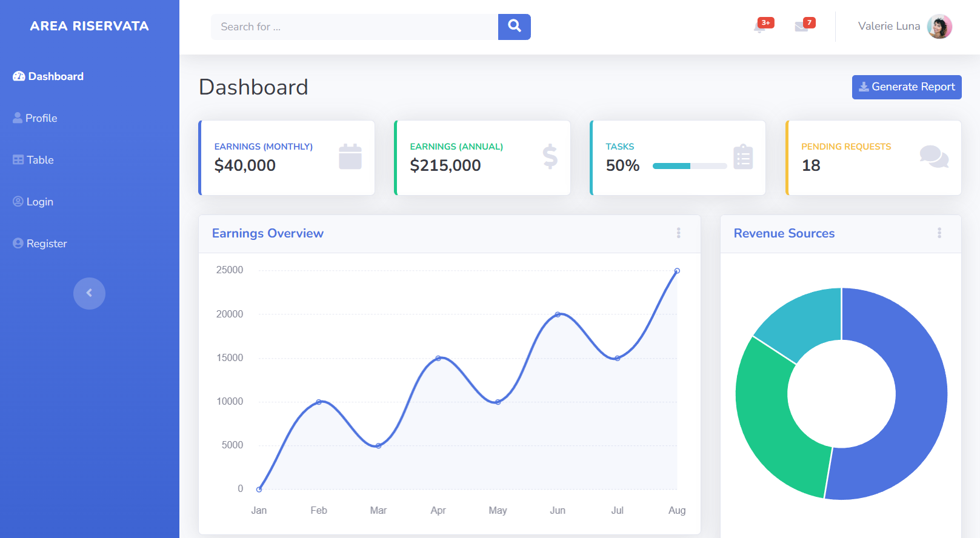Screen dimensions: 980x538
Task: Collapse the sidebar with the round arrow button
Action: pos(89,293)
